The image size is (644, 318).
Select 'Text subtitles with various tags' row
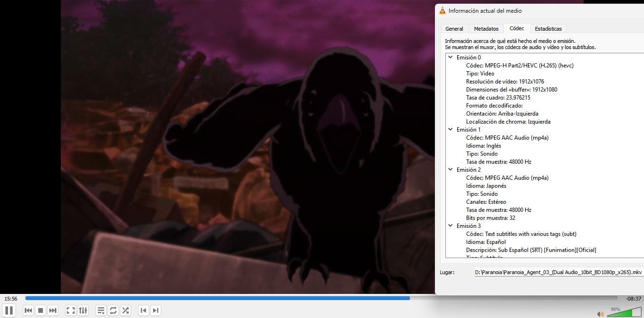[x=521, y=234]
